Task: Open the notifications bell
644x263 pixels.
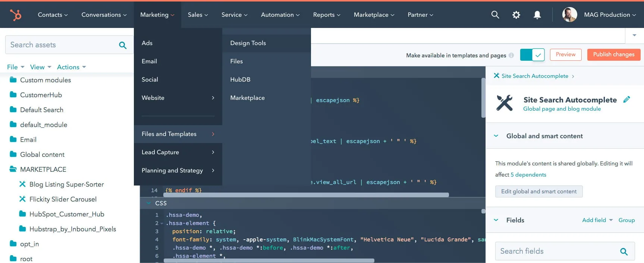Action: coord(537,15)
